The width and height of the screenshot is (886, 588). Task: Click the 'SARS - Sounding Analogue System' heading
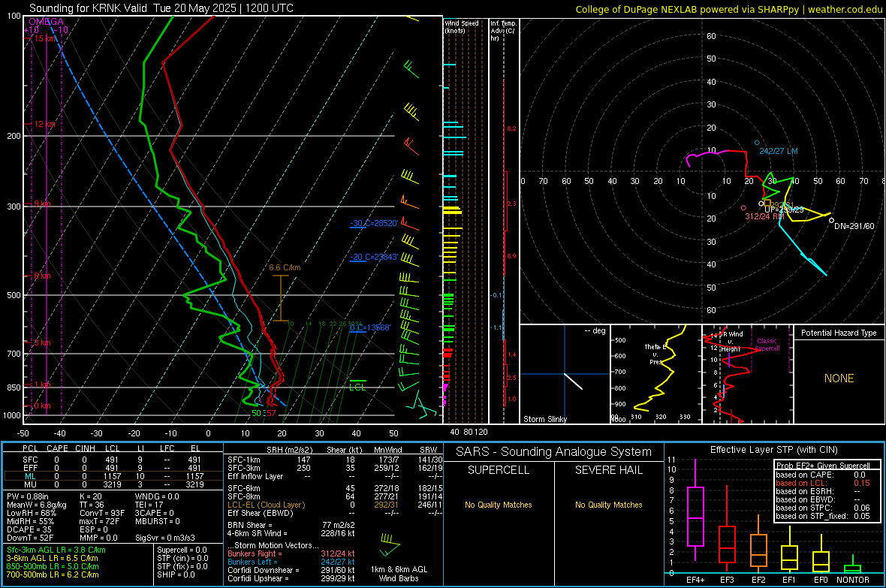pyautogui.click(x=554, y=452)
